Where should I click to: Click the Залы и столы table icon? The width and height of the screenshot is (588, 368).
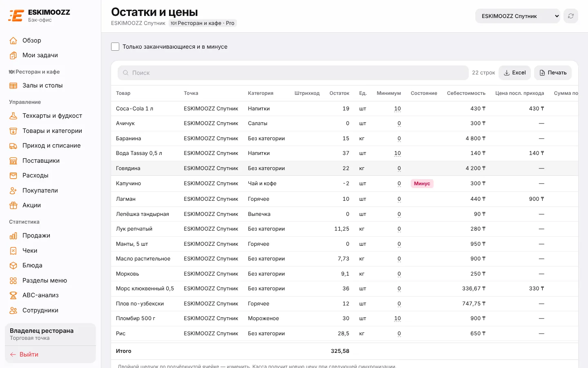(13, 85)
